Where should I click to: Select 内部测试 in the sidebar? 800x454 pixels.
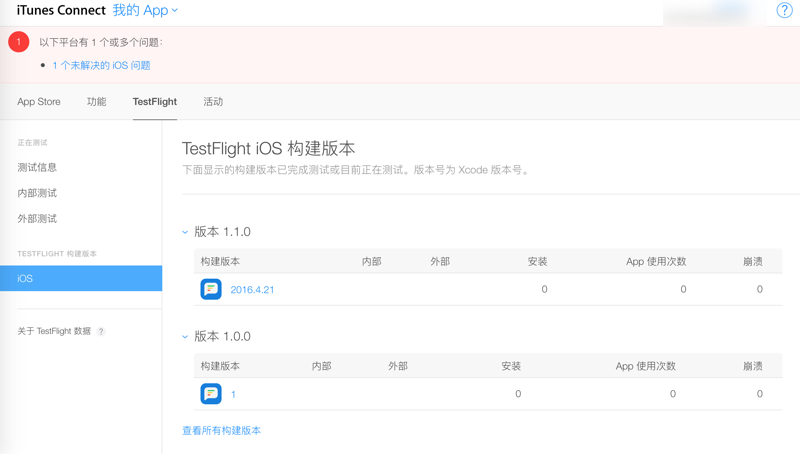[37, 193]
